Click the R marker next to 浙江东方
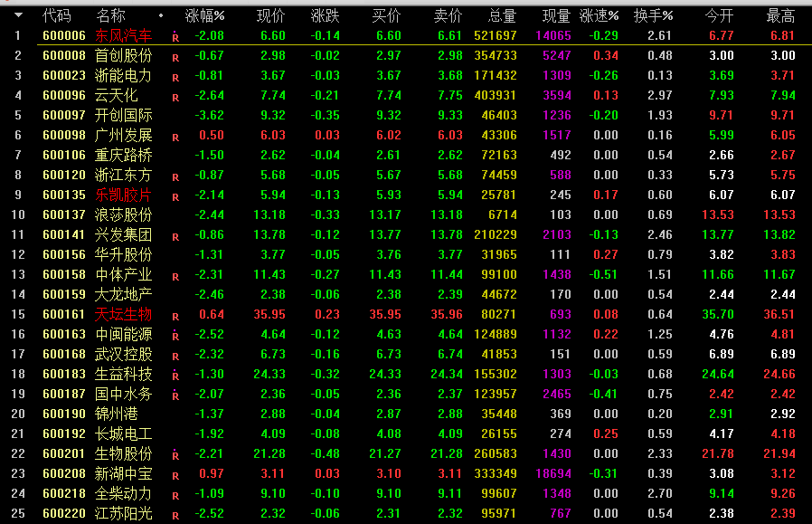812x524 pixels. pos(175,177)
